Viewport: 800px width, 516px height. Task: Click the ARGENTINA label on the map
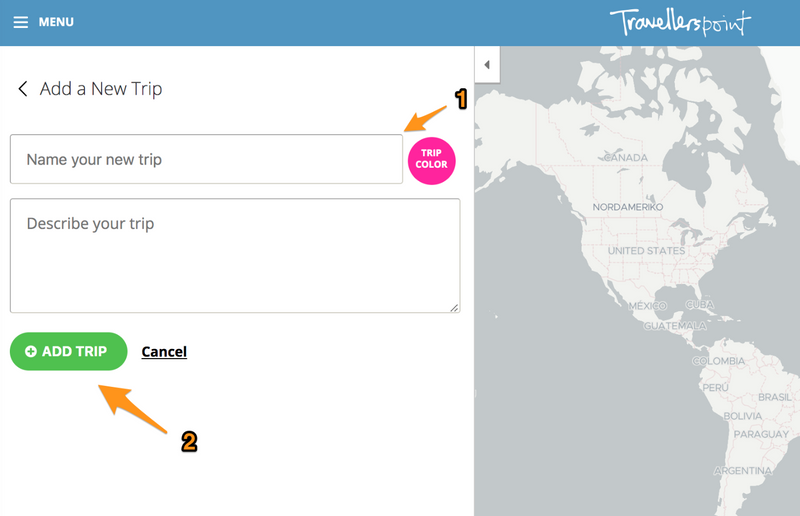point(746,470)
